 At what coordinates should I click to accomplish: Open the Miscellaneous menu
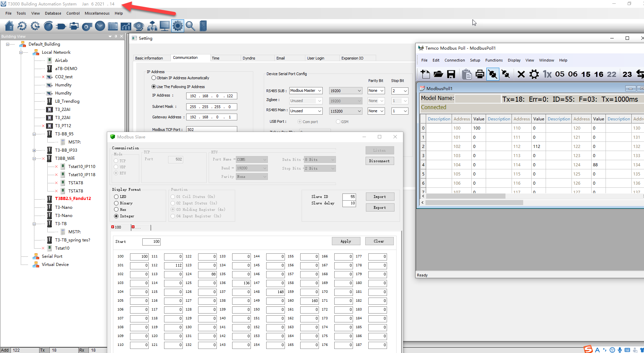[97, 13]
